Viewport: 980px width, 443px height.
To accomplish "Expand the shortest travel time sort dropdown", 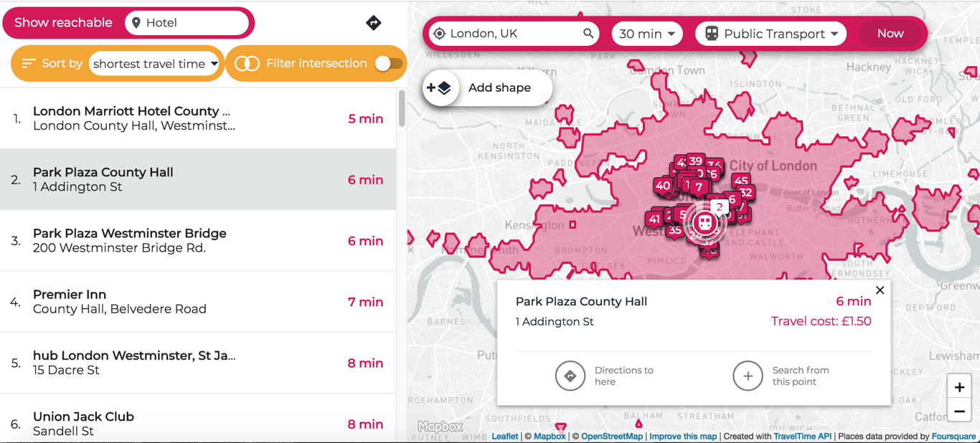I will [x=155, y=64].
